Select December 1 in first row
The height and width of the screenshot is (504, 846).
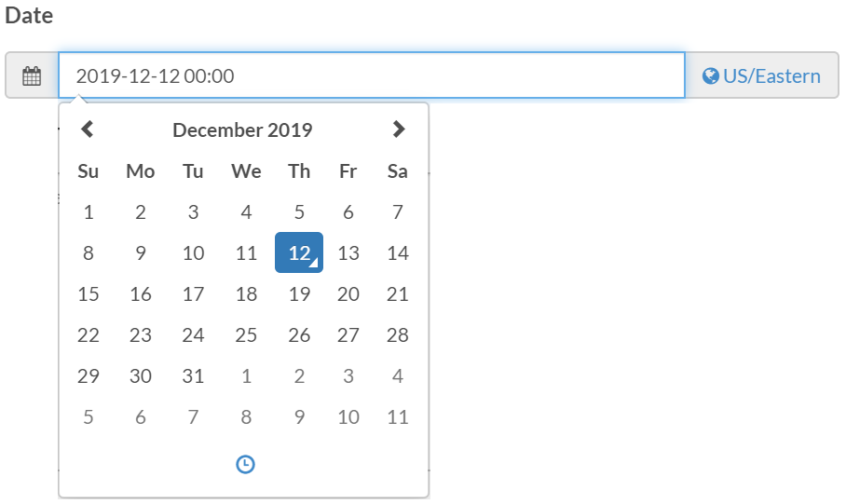tap(89, 212)
